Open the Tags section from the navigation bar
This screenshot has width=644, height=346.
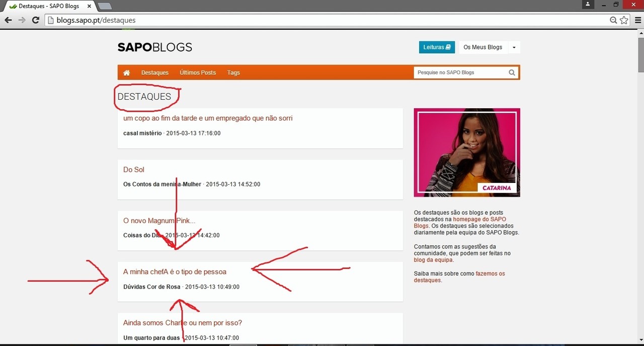[233, 73]
